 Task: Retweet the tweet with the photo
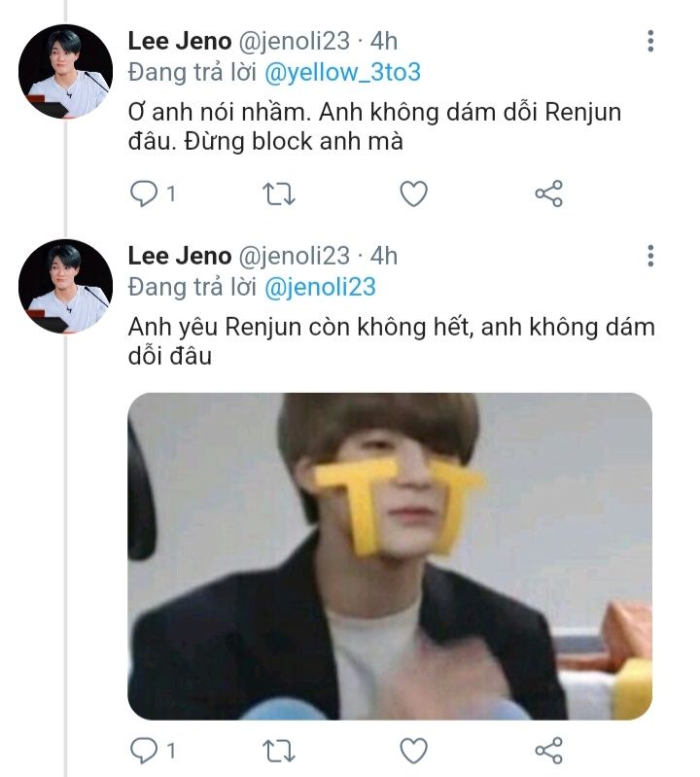278,751
